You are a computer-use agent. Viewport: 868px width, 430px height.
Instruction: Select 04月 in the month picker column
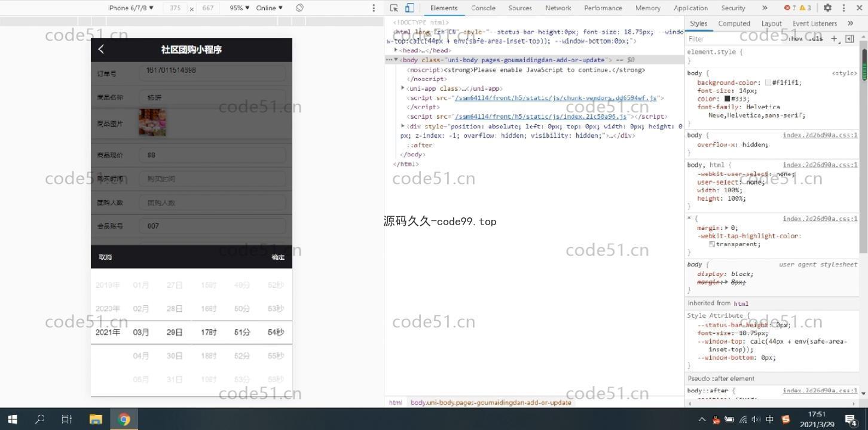pos(141,356)
